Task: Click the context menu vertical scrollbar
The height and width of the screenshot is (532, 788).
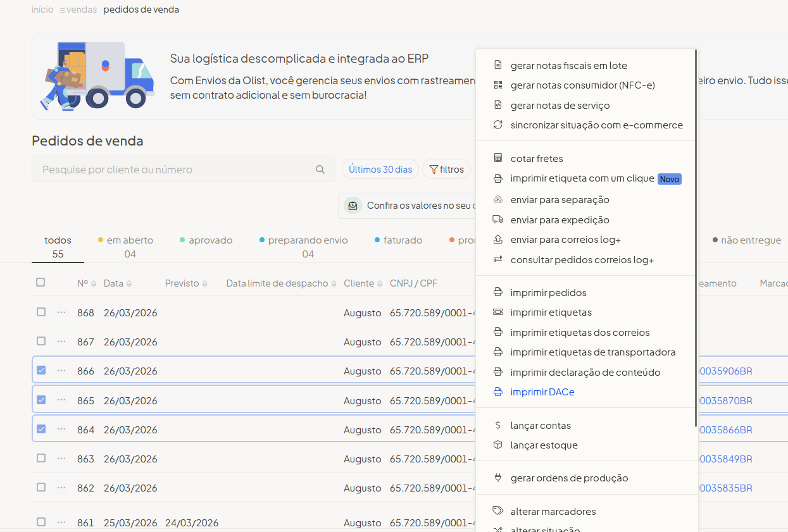Action: click(x=696, y=237)
